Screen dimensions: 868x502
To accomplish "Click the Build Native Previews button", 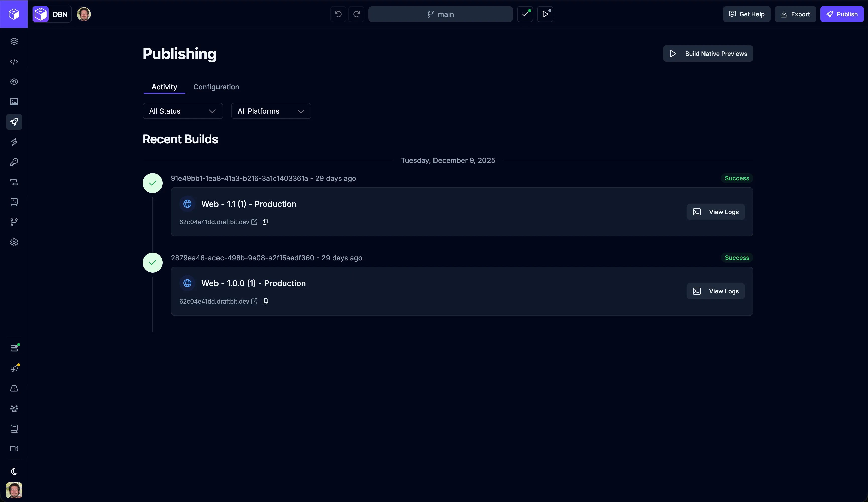I will (708, 54).
